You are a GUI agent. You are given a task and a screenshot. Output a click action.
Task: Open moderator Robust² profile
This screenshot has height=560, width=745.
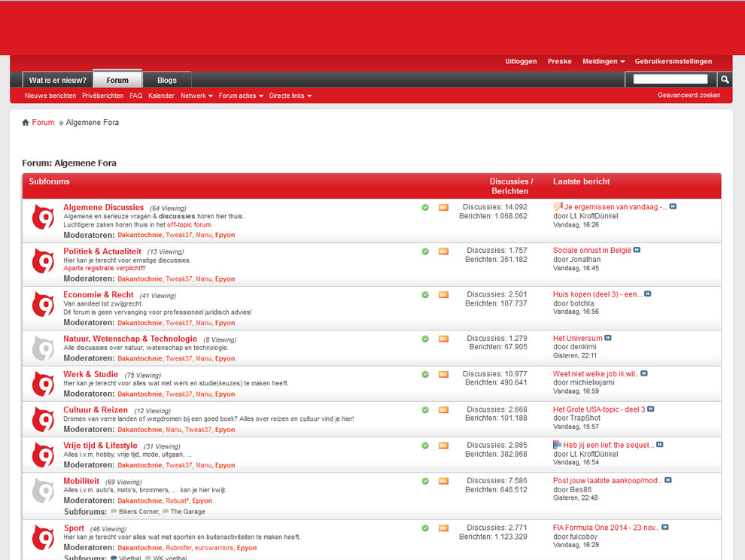click(177, 501)
